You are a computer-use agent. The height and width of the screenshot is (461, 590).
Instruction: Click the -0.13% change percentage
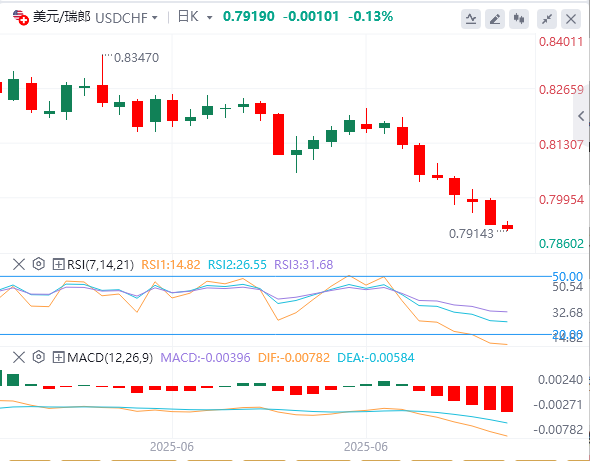coord(371,17)
